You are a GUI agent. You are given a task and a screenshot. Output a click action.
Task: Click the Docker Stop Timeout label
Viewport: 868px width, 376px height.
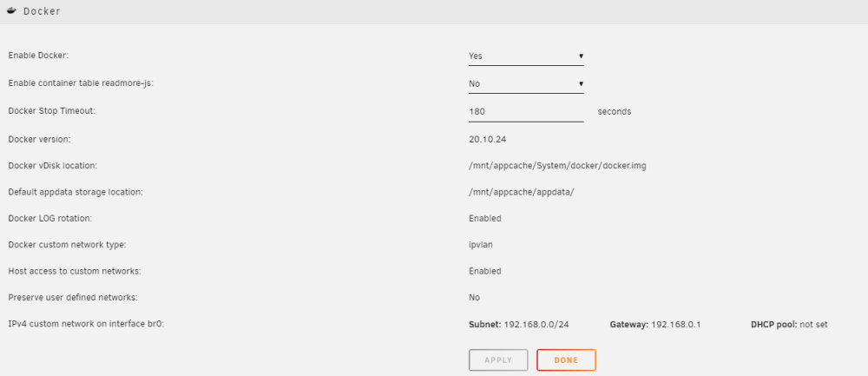pyautogui.click(x=52, y=111)
